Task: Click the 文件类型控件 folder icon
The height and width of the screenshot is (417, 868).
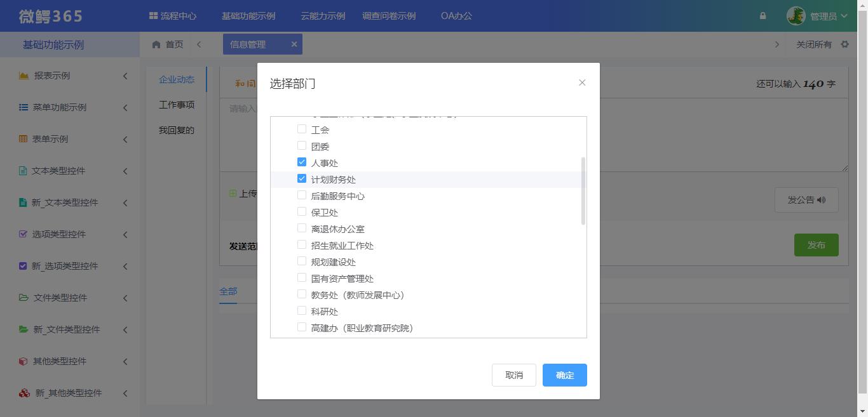Action: 24,298
